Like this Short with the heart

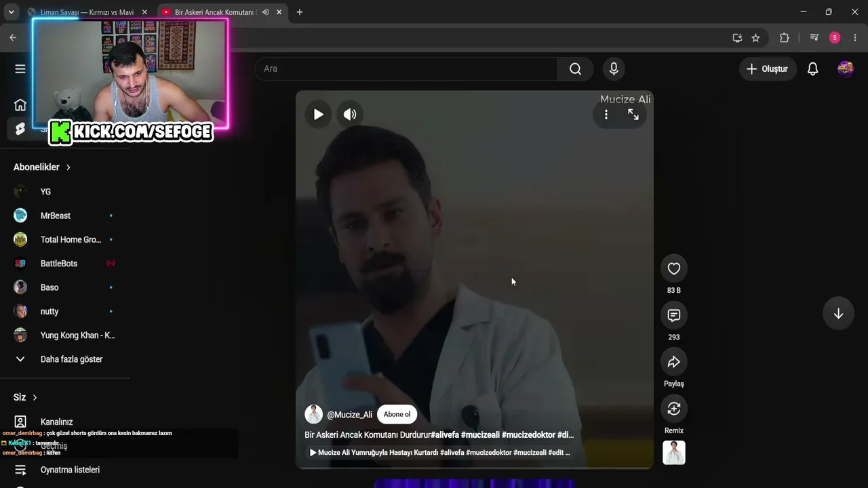coord(674,269)
